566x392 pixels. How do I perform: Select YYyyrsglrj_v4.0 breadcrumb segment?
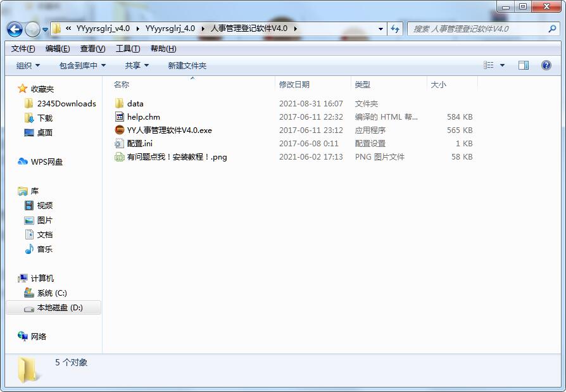click(x=103, y=28)
